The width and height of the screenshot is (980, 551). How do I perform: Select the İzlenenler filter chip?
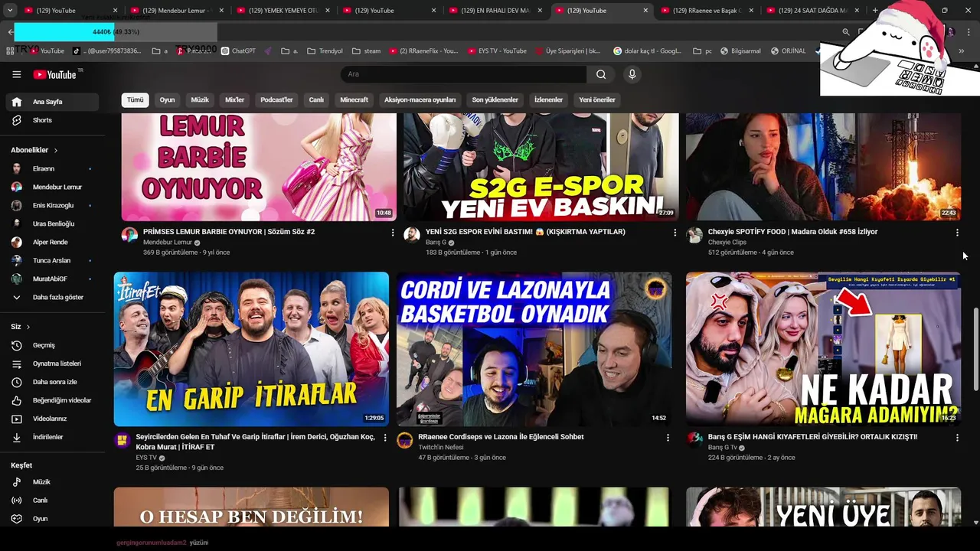click(548, 100)
